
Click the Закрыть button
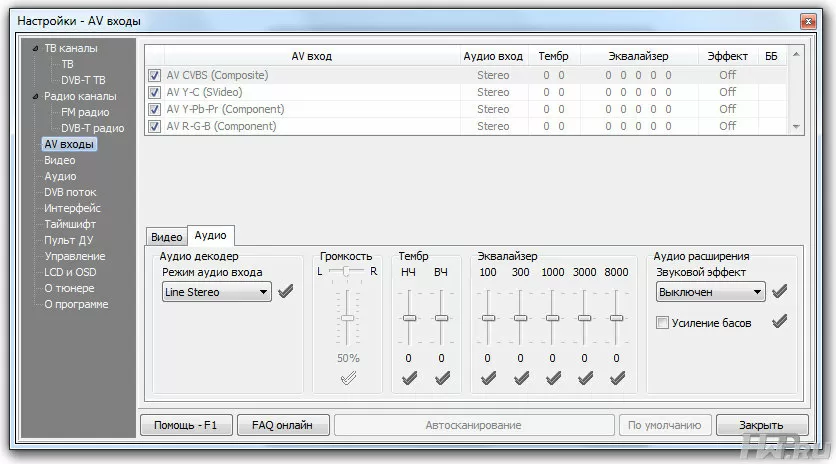(x=762, y=425)
